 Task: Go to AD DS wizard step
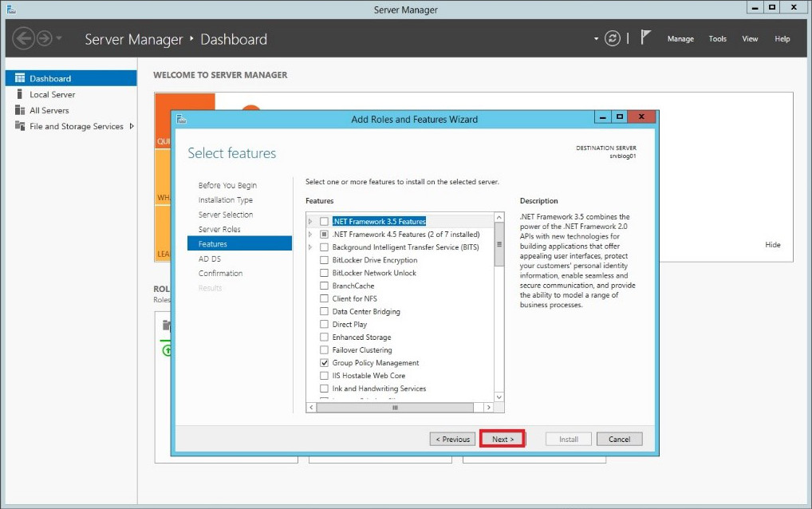click(209, 258)
